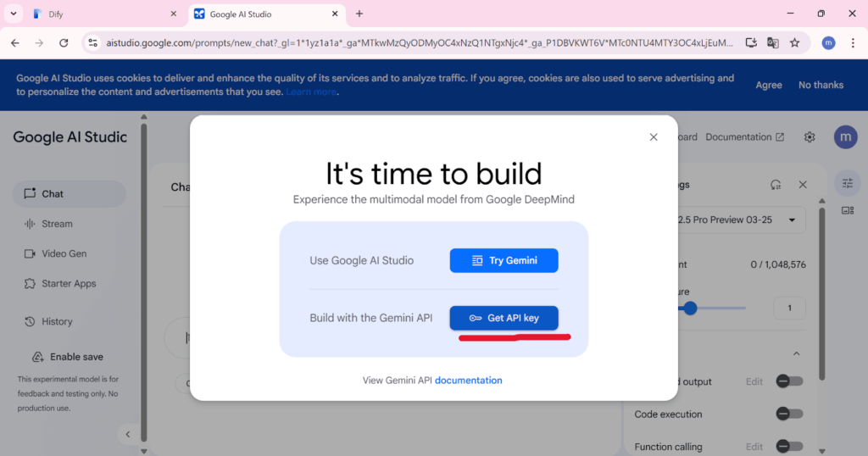Click the install app icon in address bar
Screen dimensions: 868x456
tap(751, 42)
